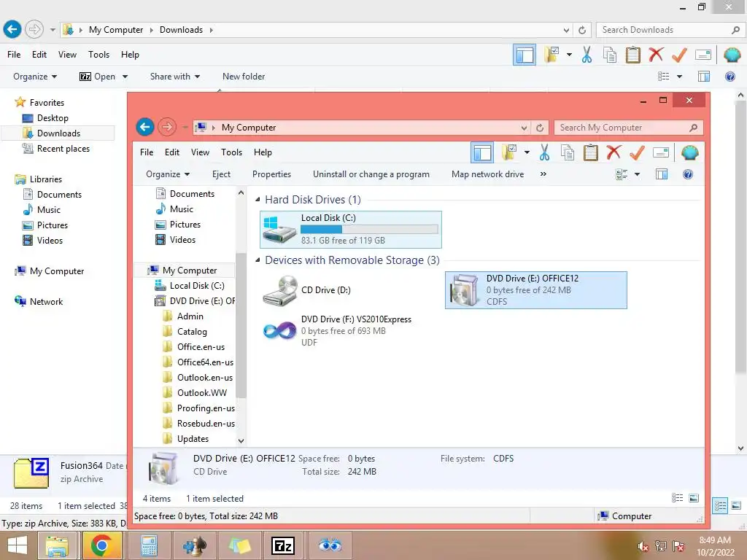Viewport: 747px width, 560px height.
Task: Click Search My Computer field
Action: [622, 128]
